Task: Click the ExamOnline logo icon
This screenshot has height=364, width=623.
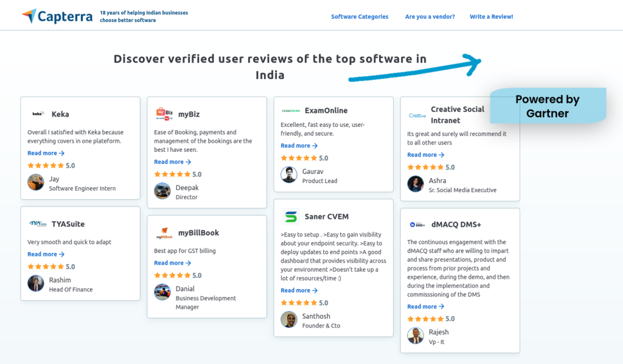Action: 292,110
